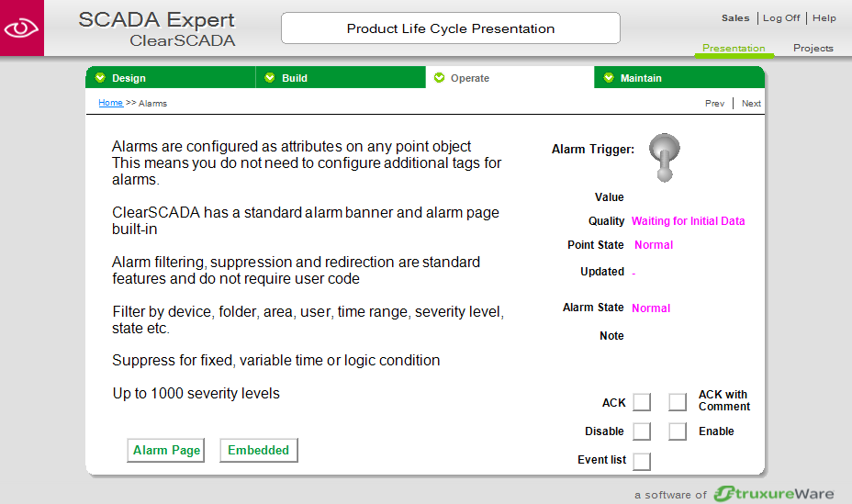Open the Maintain tab
This screenshot has width=852, height=504.
coord(679,77)
